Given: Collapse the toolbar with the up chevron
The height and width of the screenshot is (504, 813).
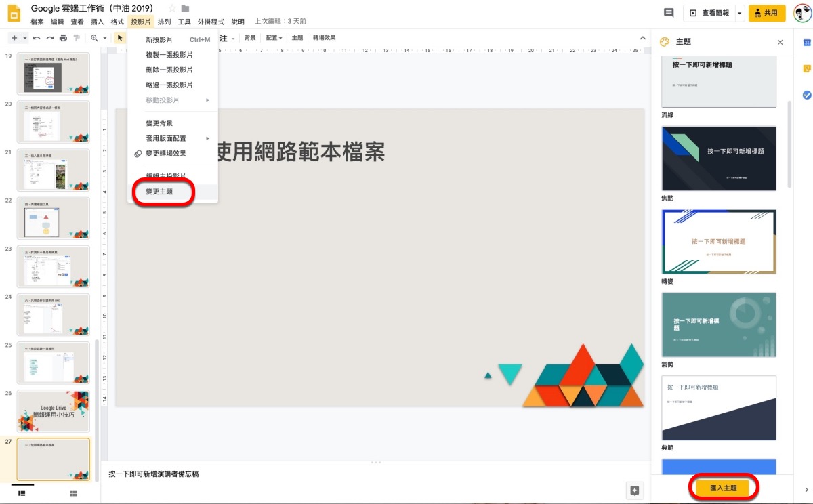Looking at the screenshot, I should click(x=643, y=38).
